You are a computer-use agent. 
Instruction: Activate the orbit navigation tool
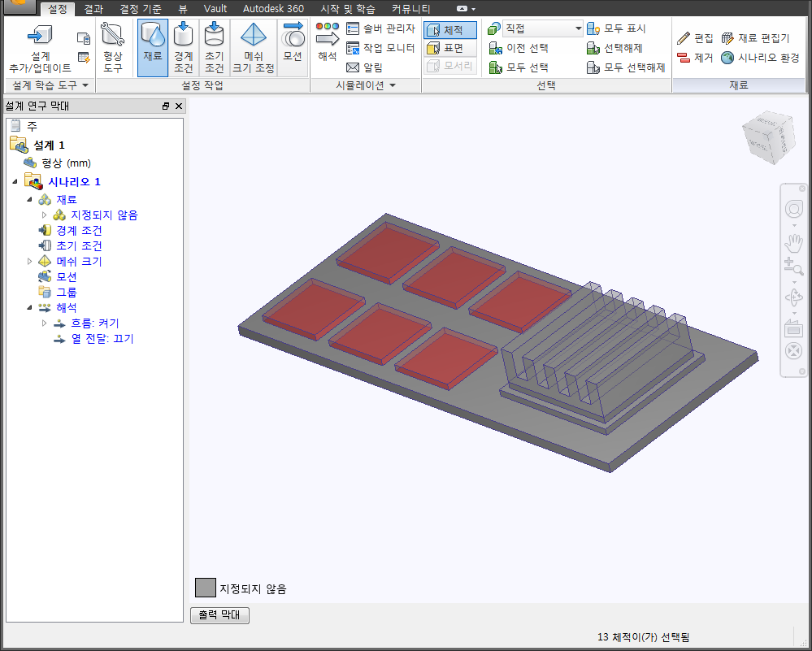[793, 297]
